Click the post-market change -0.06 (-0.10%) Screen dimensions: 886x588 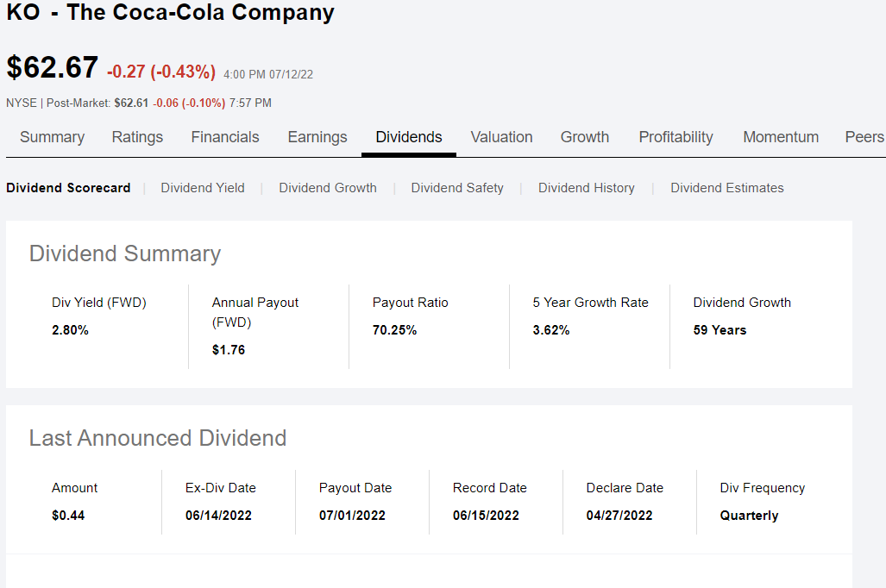[x=189, y=103]
